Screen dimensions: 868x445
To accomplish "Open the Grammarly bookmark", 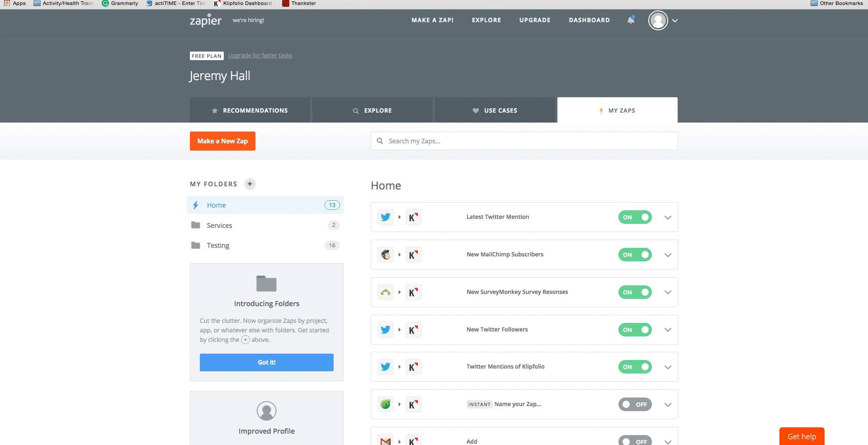I will pyautogui.click(x=120, y=3).
